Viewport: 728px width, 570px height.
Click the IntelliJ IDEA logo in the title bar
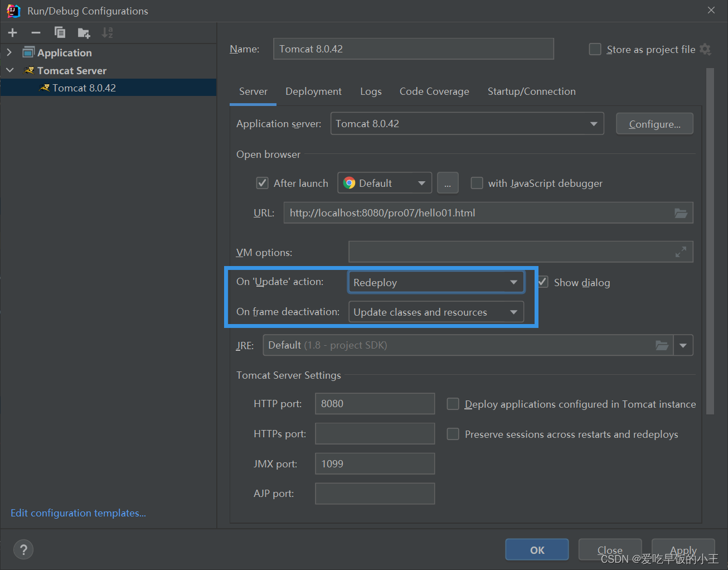pyautogui.click(x=13, y=11)
